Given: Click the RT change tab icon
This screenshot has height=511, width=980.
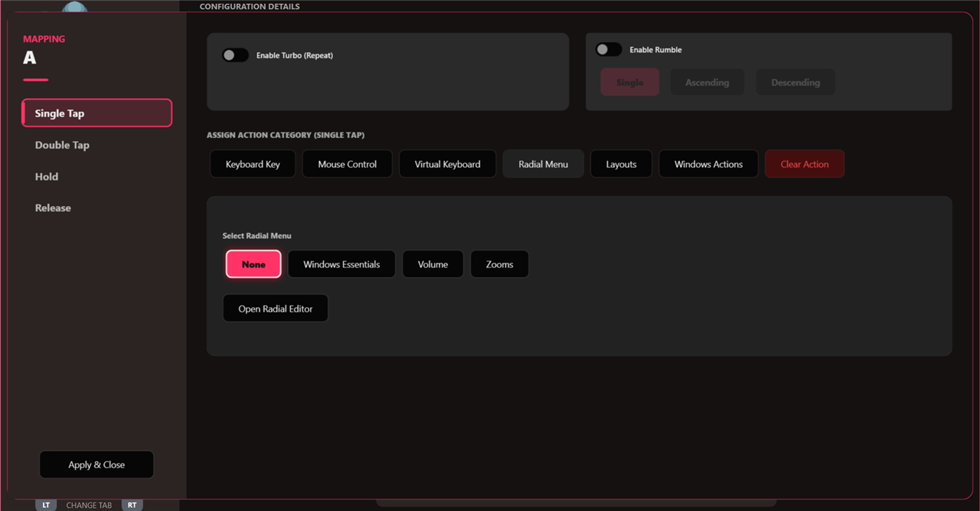Looking at the screenshot, I should (x=132, y=505).
